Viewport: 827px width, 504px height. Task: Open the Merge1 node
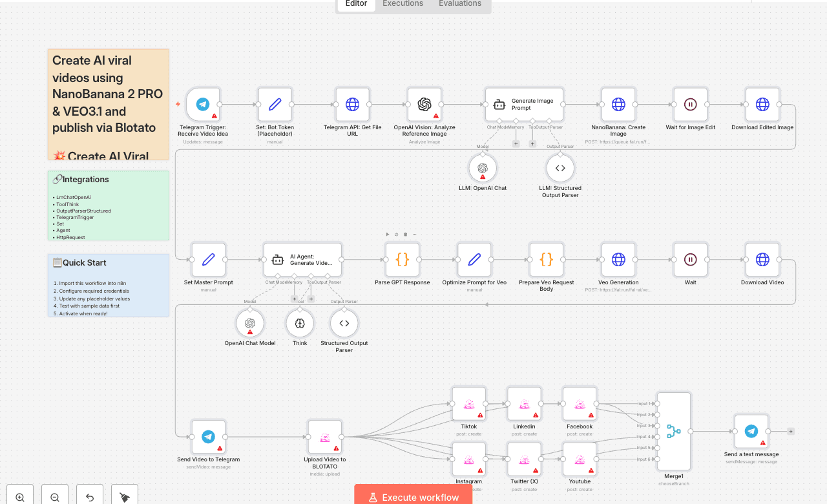point(673,431)
